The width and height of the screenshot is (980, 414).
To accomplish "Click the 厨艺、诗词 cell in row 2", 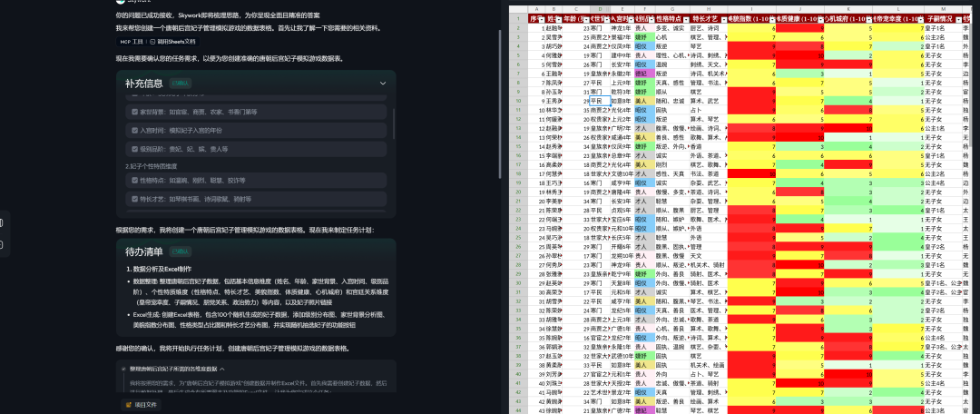I will coord(708,28).
